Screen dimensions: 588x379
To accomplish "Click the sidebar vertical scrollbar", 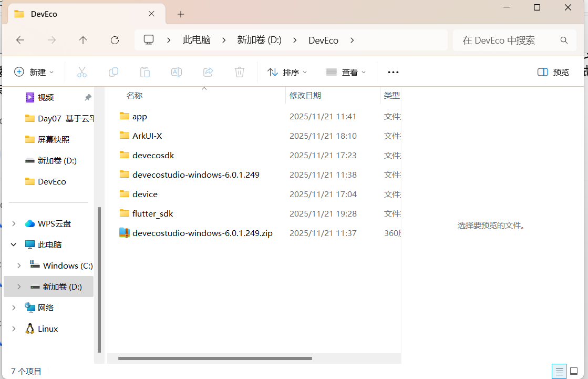I will click(99, 280).
